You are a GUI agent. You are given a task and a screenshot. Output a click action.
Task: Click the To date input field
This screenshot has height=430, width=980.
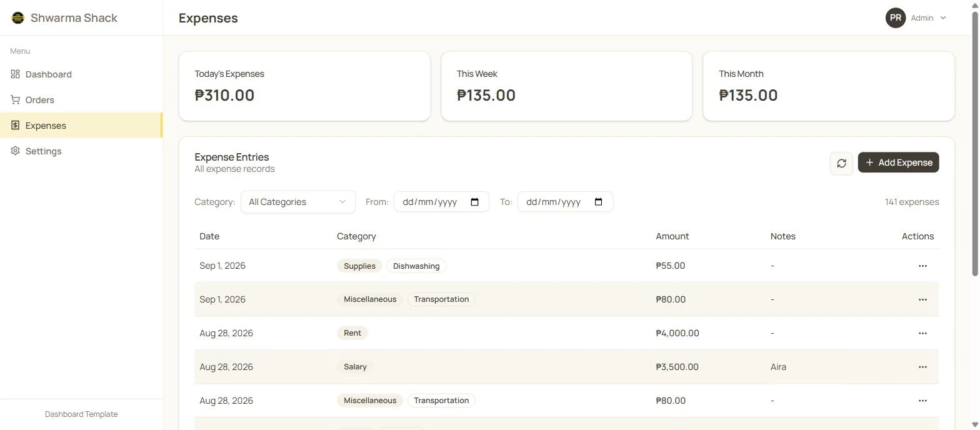coord(565,202)
